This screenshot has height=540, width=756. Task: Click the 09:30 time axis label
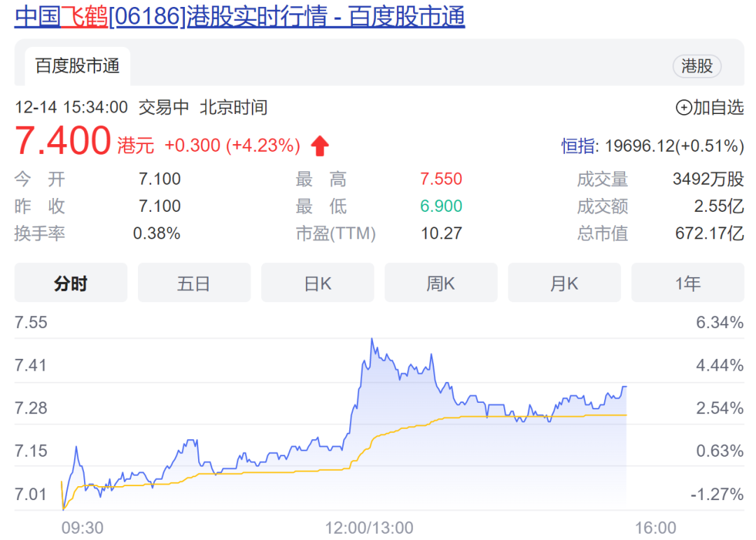(83, 528)
